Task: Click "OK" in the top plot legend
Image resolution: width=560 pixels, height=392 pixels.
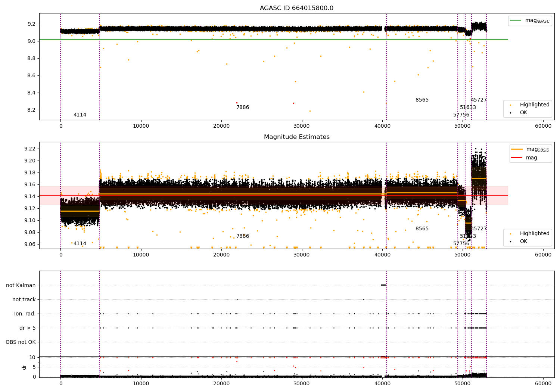Action: coord(523,112)
